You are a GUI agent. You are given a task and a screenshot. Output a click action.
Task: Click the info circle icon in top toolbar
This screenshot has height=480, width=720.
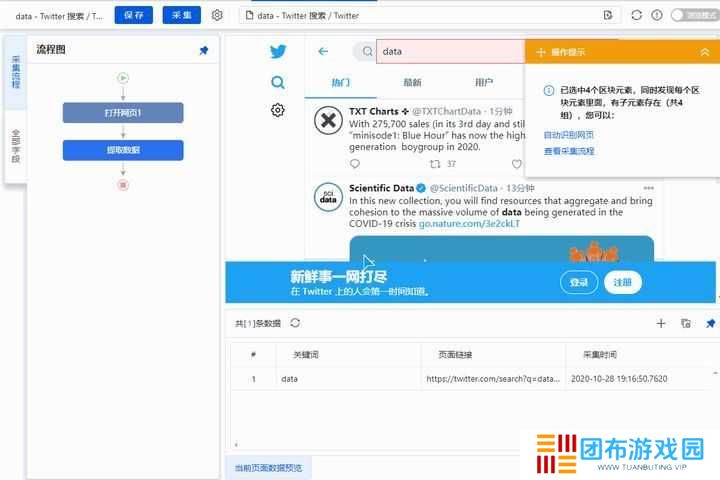point(657,15)
